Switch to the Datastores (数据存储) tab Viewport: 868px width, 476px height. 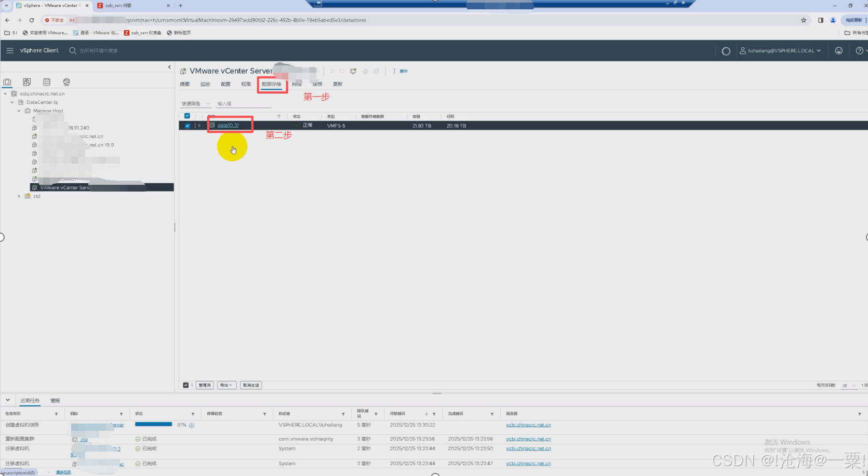coord(271,84)
